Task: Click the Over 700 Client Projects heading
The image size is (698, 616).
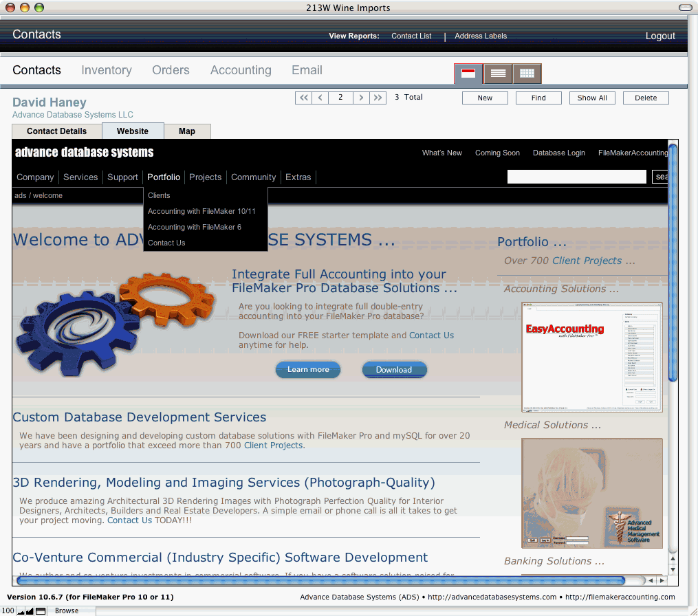Action: [569, 261]
